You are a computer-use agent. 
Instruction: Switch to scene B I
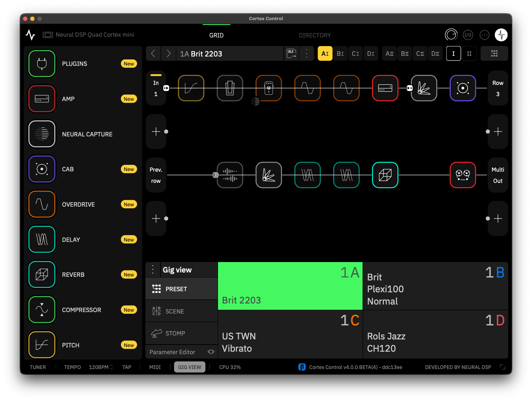coord(340,54)
